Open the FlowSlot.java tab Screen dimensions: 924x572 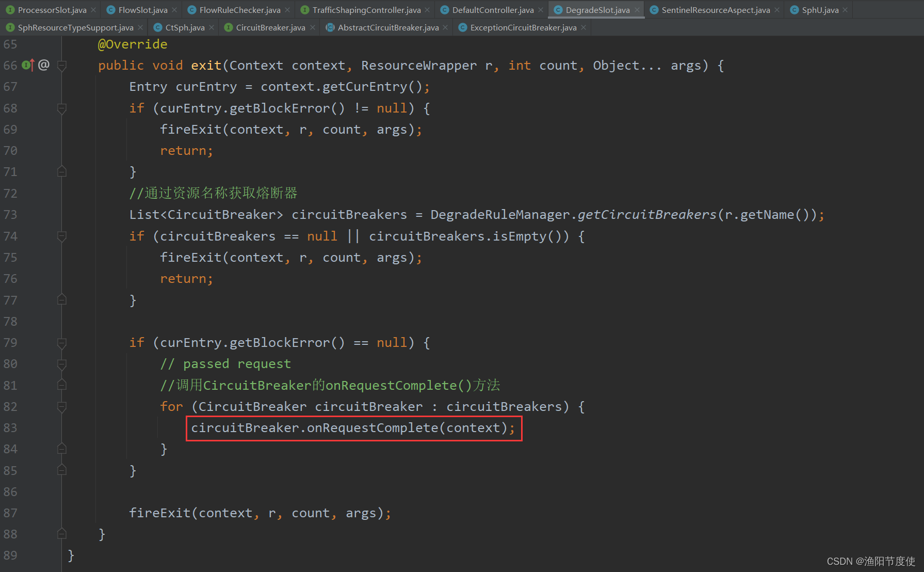click(143, 10)
